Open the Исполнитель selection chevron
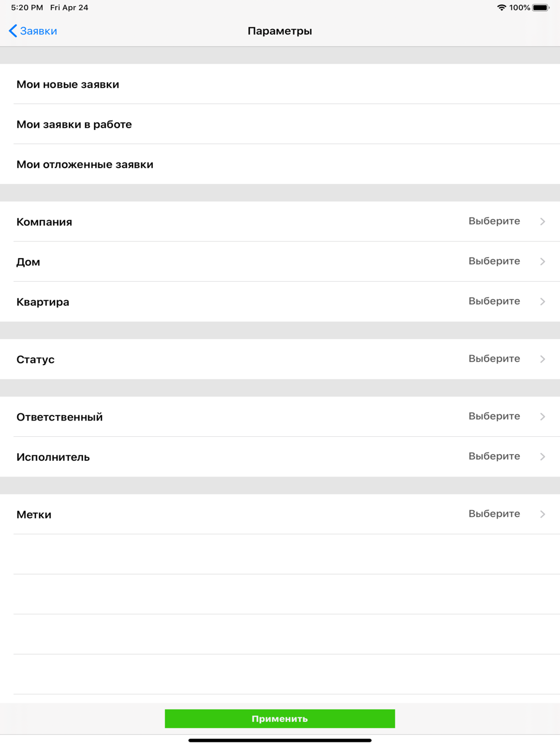 pyautogui.click(x=543, y=457)
